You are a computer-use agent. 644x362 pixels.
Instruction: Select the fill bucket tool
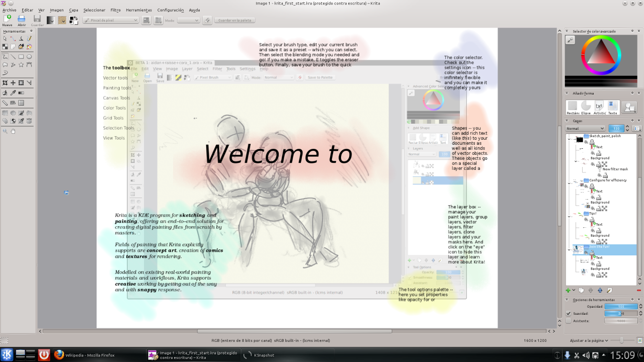[x=5, y=93]
